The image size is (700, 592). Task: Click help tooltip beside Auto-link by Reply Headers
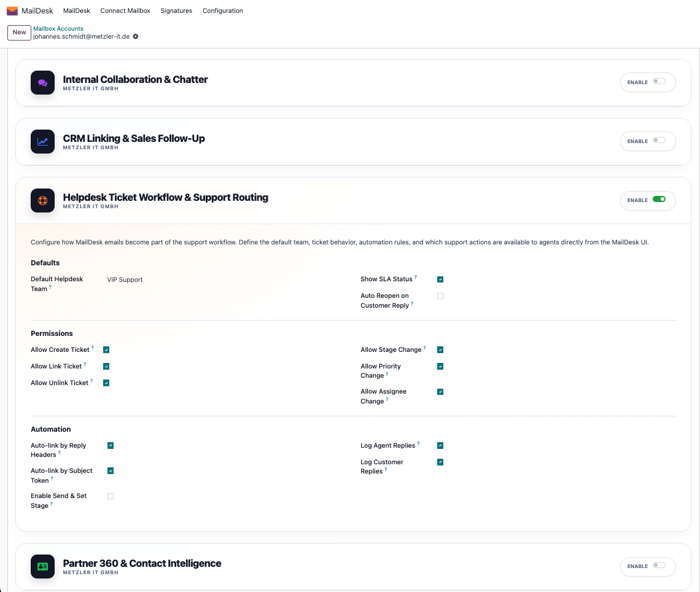[60, 453]
